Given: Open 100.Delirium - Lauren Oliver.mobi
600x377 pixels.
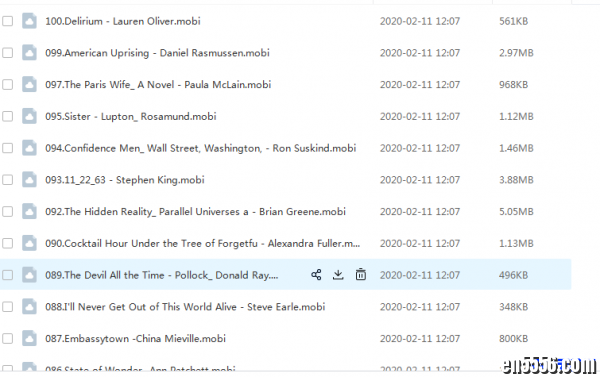Looking at the screenshot, I should tap(123, 21).
